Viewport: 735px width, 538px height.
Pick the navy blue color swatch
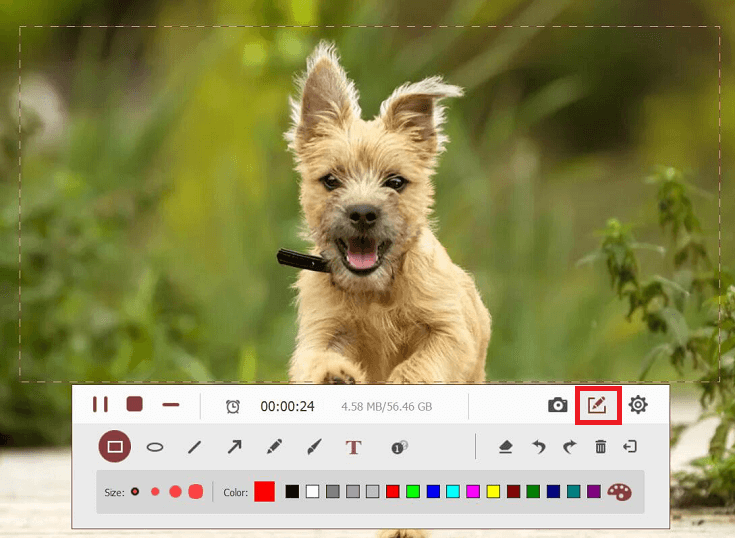pyautogui.click(x=553, y=492)
